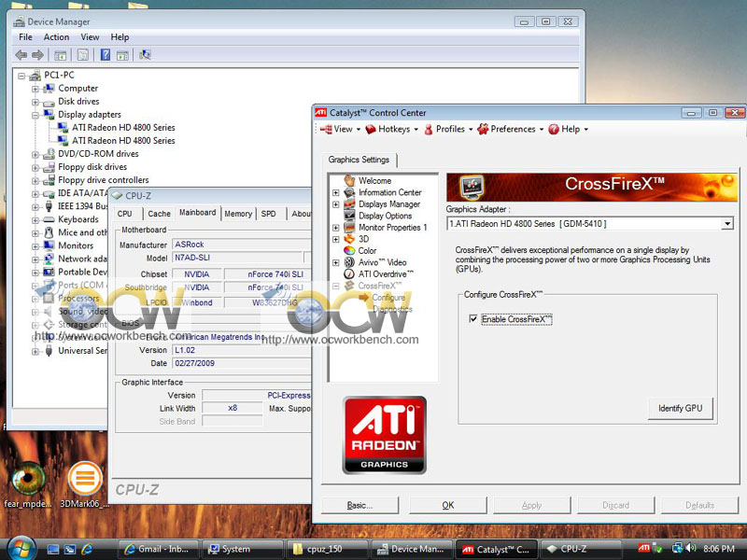Click Internet Explorer quick launch icon
The image size is (747, 560).
pyautogui.click(x=87, y=549)
